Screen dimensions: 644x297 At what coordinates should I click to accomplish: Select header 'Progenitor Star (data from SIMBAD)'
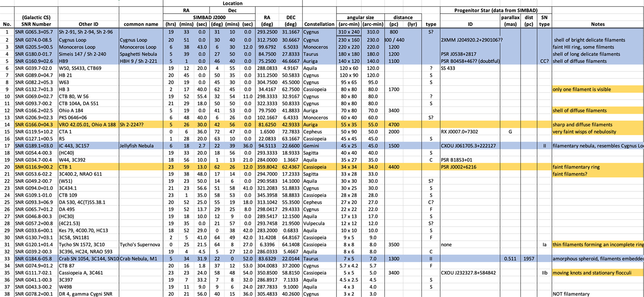point(496,10)
